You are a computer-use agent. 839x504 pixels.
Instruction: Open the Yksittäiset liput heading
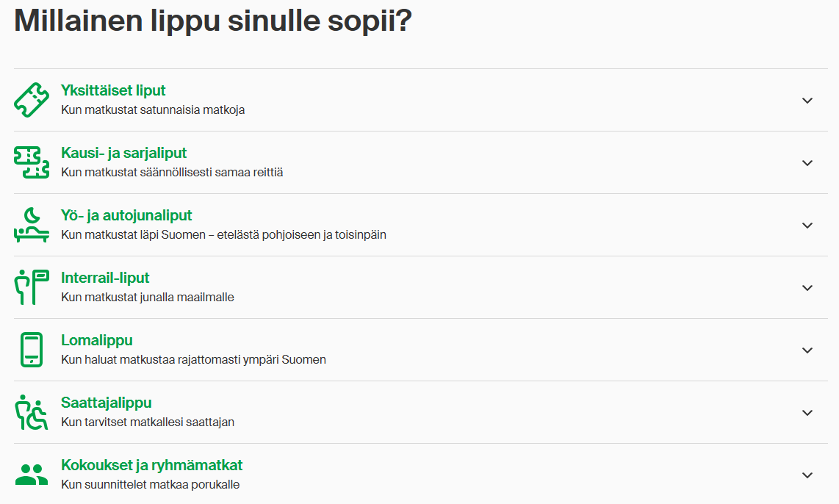[x=113, y=90]
